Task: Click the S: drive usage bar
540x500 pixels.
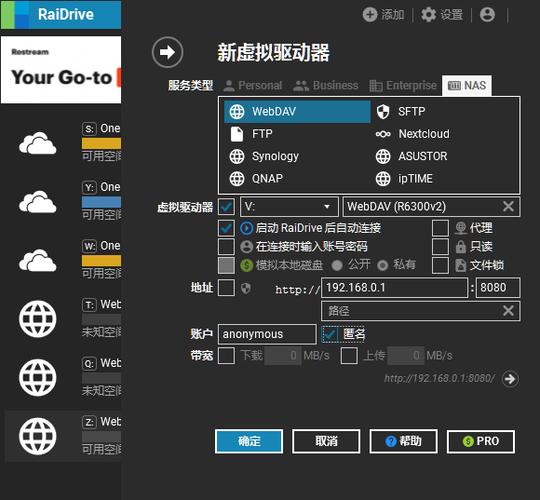Action: click(102, 144)
